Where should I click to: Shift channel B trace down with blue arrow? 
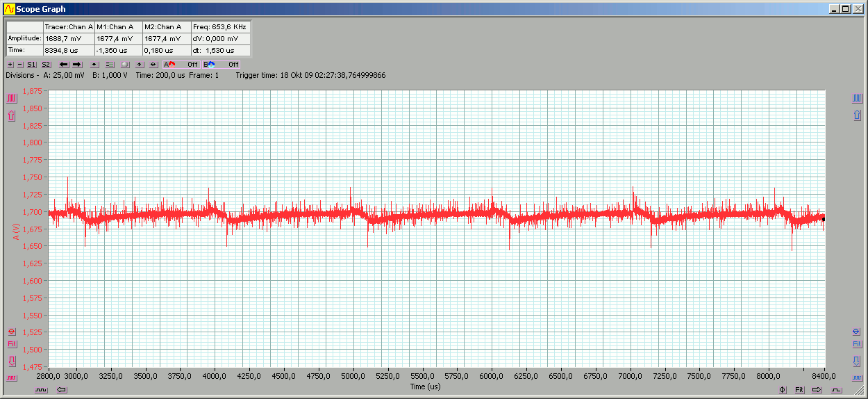(x=856, y=361)
